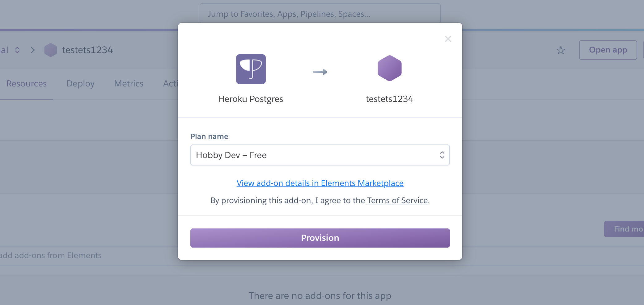This screenshot has width=644, height=305.
Task: Click the arrow icon between Postgres and testets1234
Action: coord(320,72)
